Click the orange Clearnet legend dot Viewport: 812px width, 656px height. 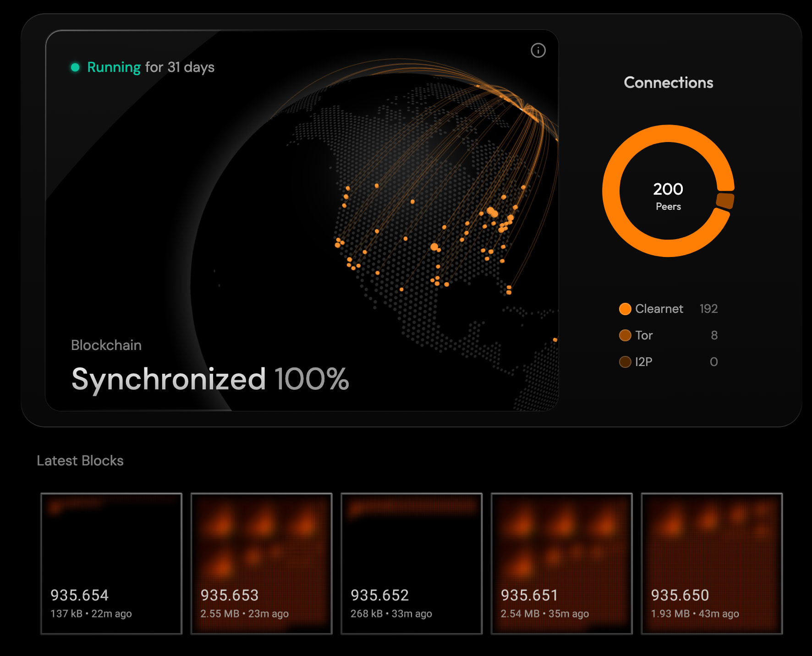(x=625, y=309)
